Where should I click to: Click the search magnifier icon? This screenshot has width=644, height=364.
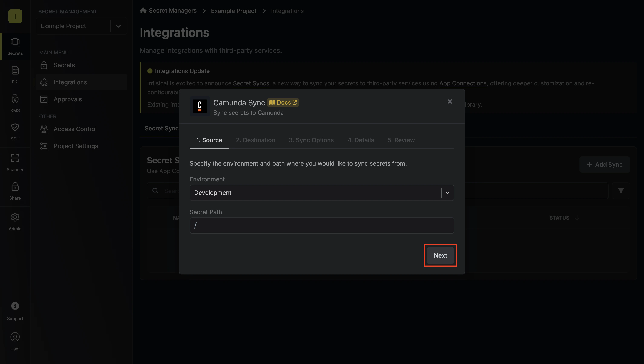tap(155, 191)
